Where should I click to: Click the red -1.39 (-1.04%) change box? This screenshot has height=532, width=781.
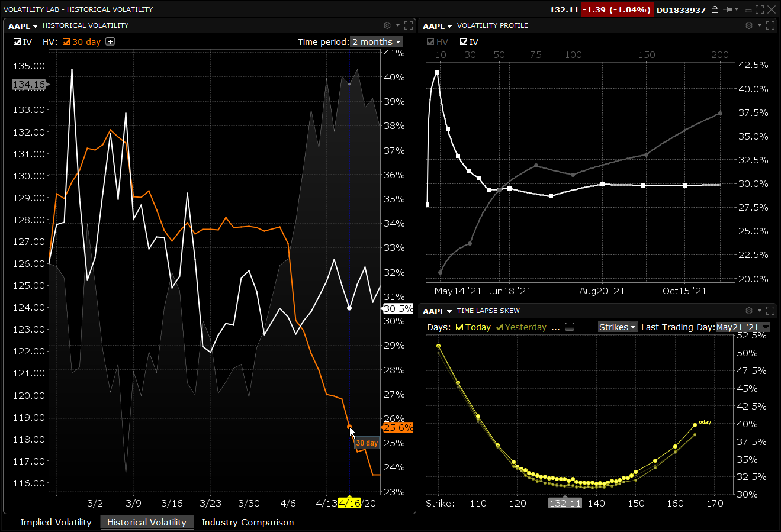[x=616, y=10]
